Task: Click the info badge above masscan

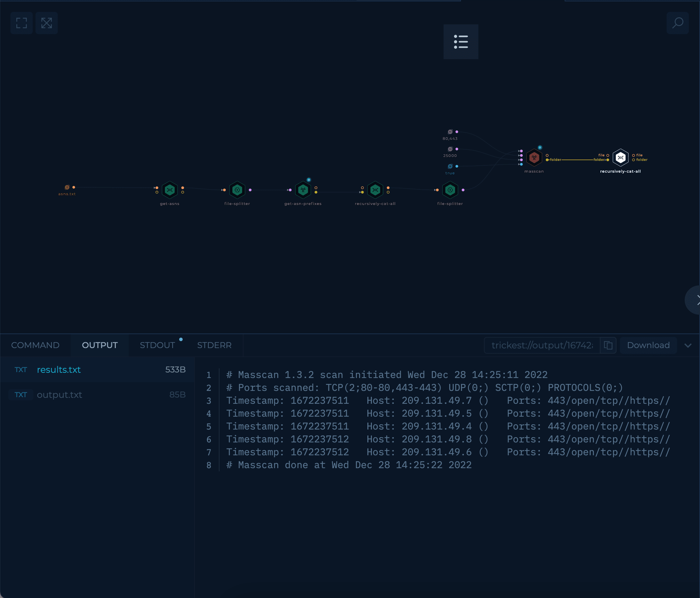Action: click(x=540, y=148)
